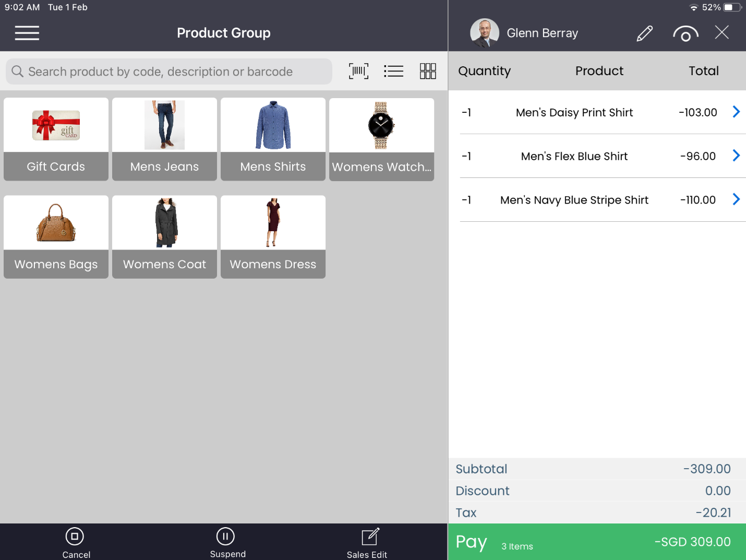Click the Suspend sale icon
The width and height of the screenshot is (746, 560).
(226, 542)
